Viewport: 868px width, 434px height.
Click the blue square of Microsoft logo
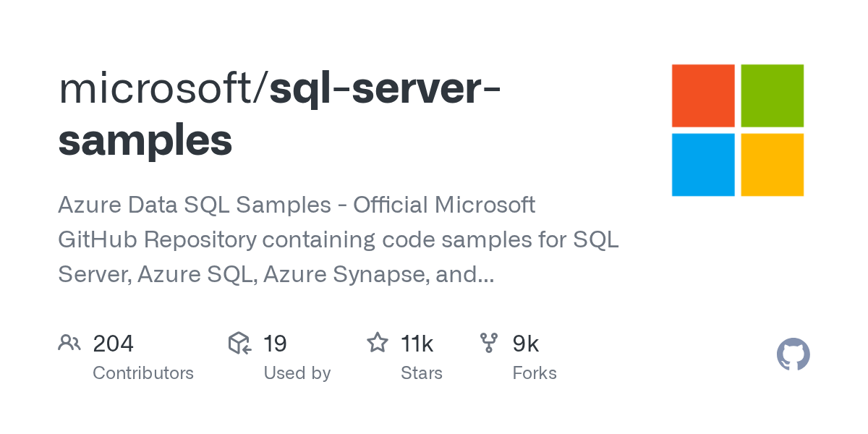pos(703,165)
